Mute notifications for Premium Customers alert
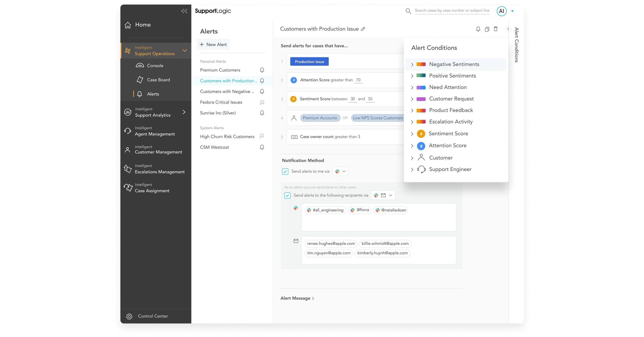Image resolution: width=644 pixels, height=337 pixels. (262, 70)
